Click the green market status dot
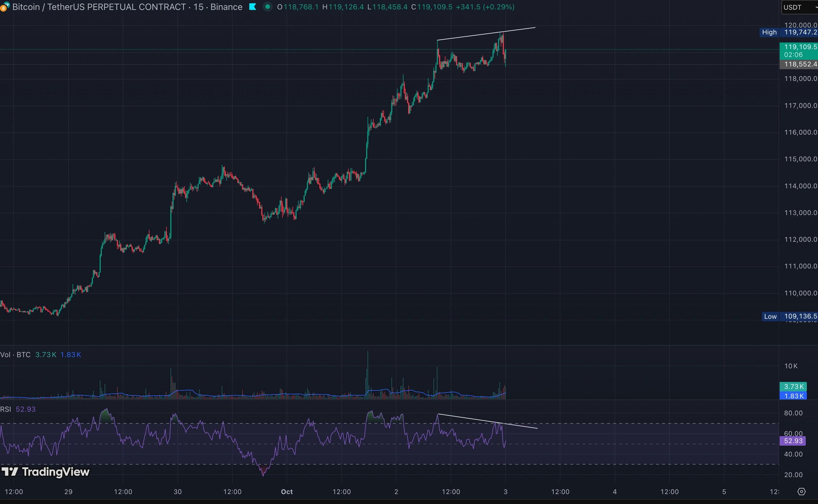 click(x=268, y=7)
